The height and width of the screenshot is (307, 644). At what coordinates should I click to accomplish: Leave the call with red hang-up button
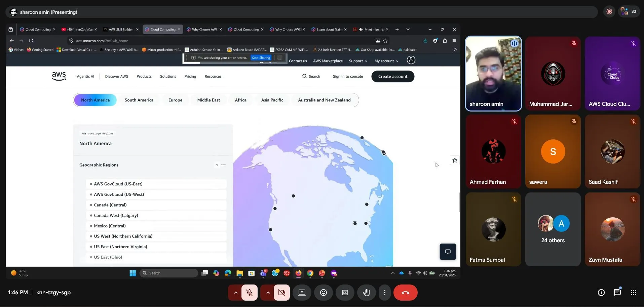pos(406,293)
